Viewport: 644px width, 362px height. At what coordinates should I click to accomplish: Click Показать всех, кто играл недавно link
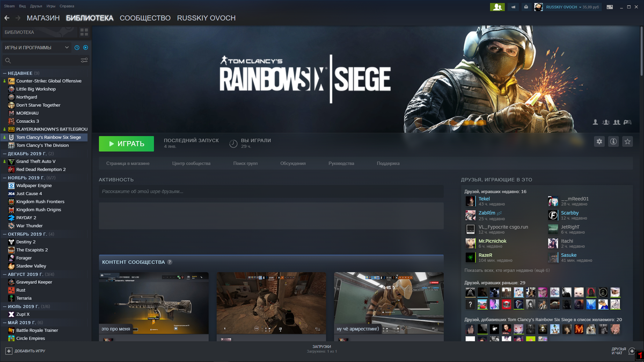[x=507, y=270]
